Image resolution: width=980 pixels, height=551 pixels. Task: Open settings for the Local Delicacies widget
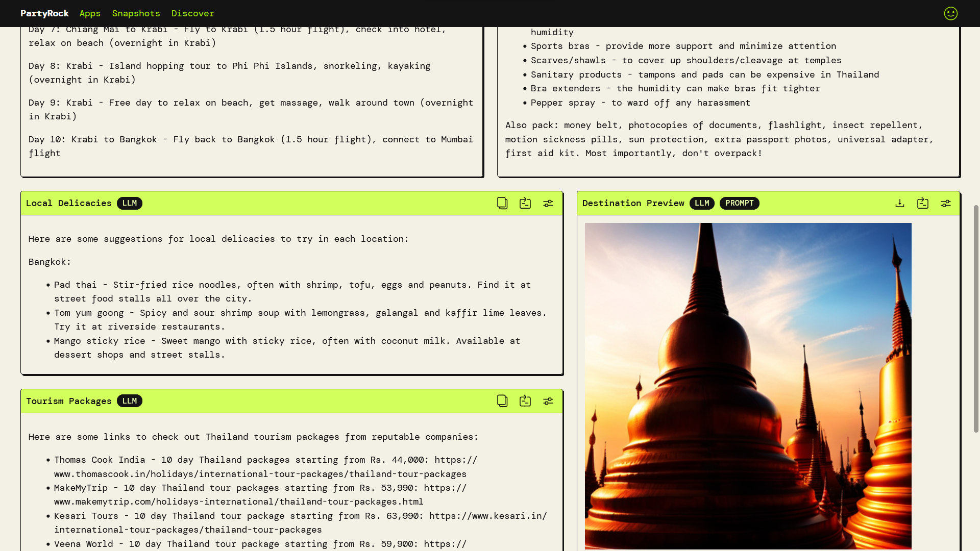pos(548,203)
